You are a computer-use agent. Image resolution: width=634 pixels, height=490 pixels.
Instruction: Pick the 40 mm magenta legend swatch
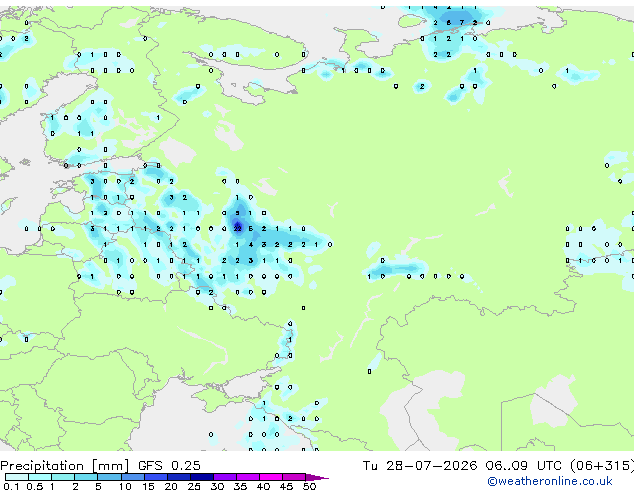tap(271, 477)
